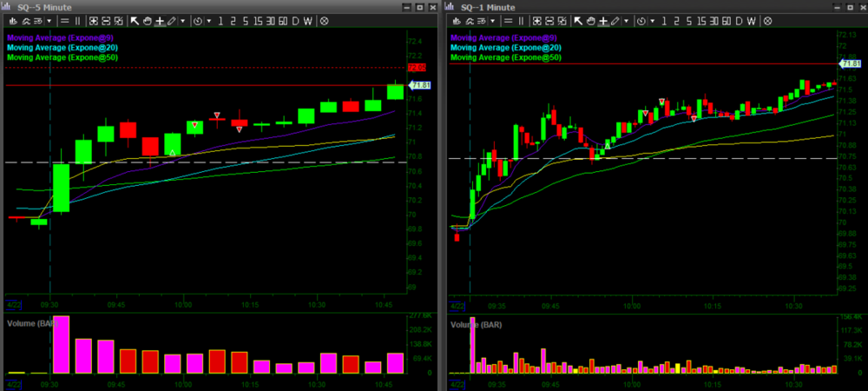The width and height of the screenshot is (868, 391).
Task: Pick the pencil drawing tool in SQ 1 Minute chart
Action: click(615, 20)
